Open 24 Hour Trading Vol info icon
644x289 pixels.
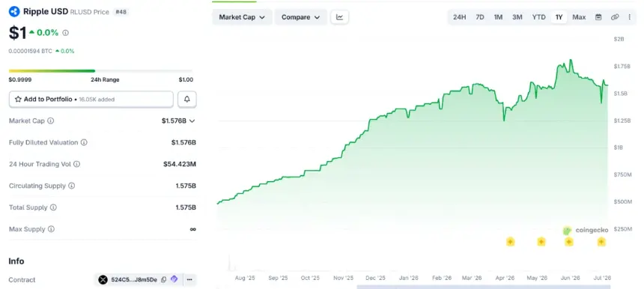(x=77, y=164)
